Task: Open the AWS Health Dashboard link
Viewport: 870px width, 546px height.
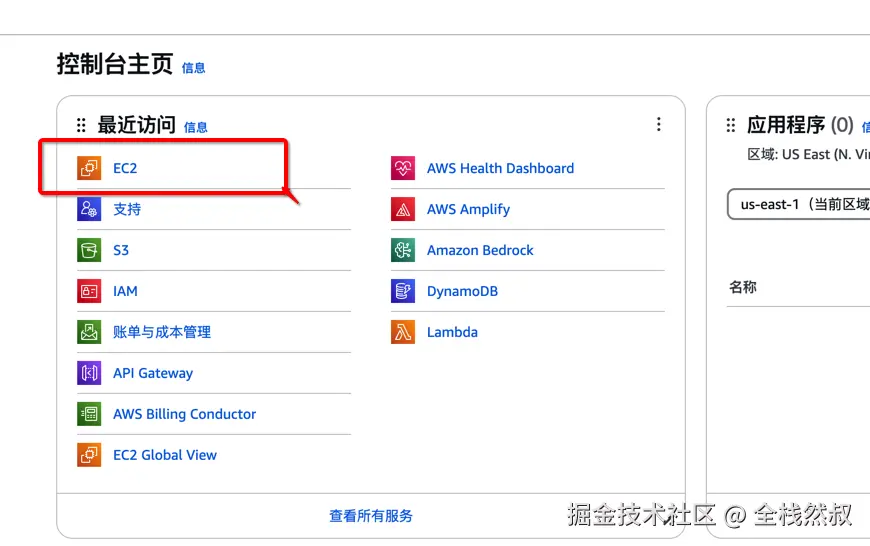Action: [x=500, y=168]
